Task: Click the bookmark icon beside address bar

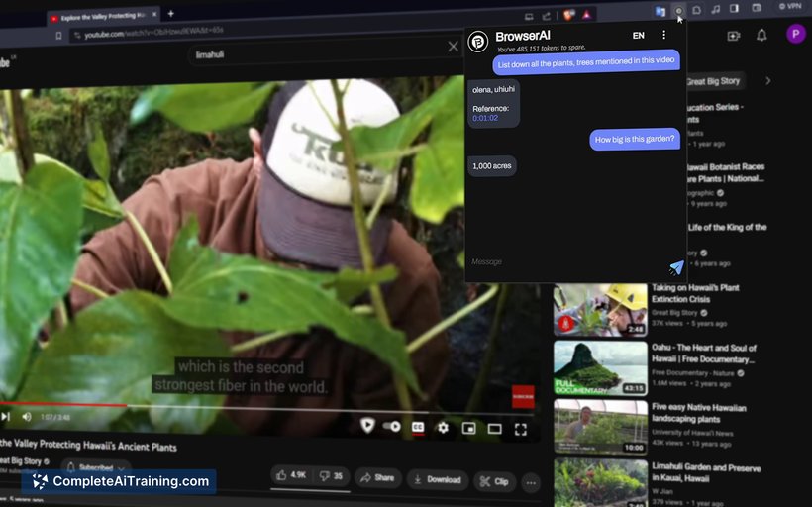Action: coord(58,36)
